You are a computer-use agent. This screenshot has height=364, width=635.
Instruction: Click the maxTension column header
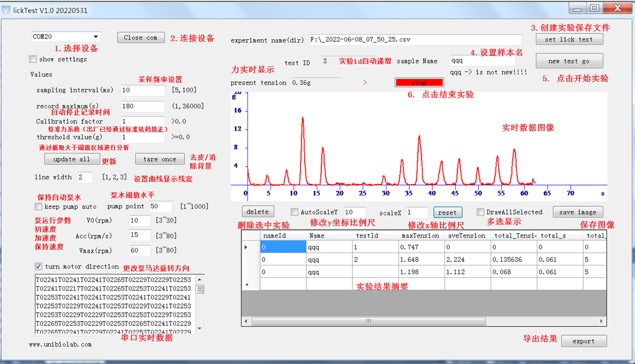pyautogui.click(x=422, y=236)
